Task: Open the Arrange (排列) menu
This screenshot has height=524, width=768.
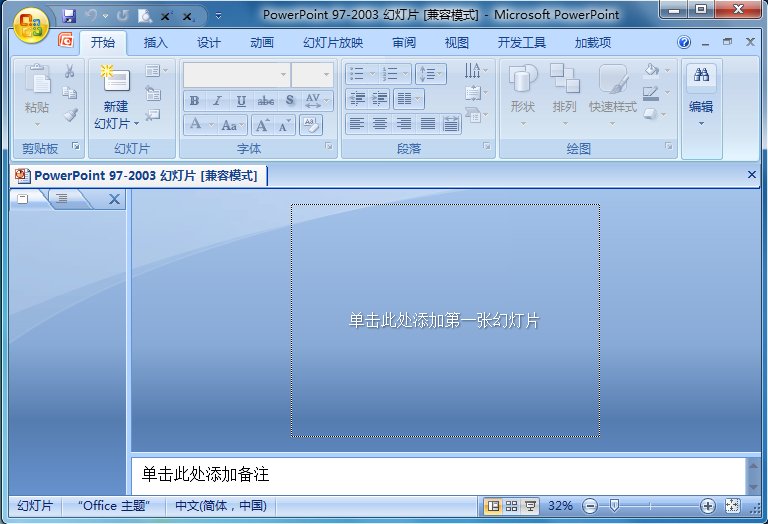Action: pyautogui.click(x=564, y=94)
